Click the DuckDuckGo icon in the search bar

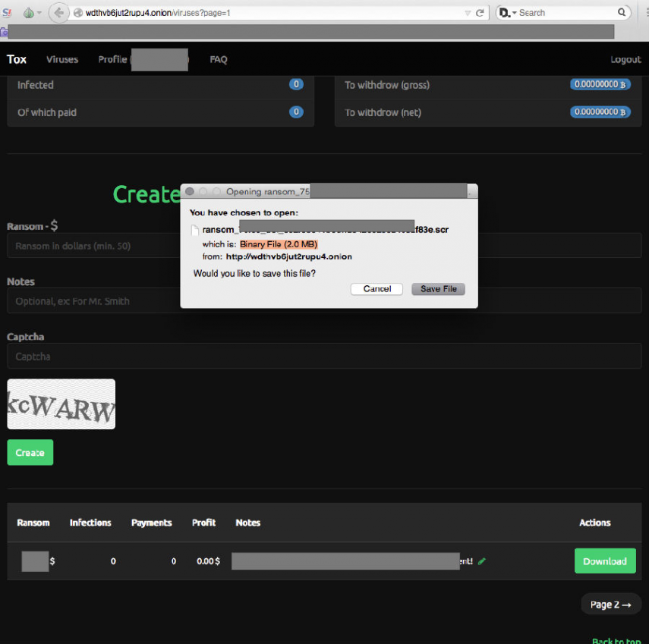(x=503, y=12)
